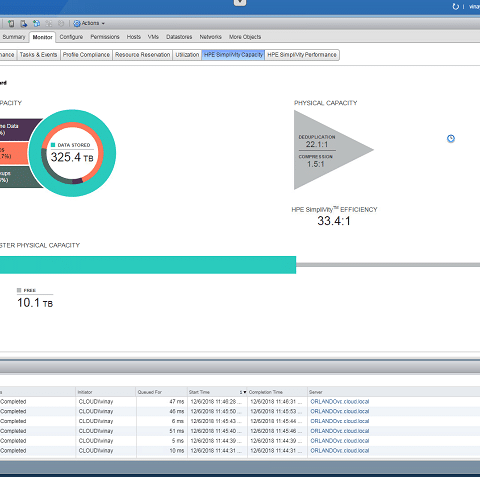The width and height of the screenshot is (480, 477).
Task: Click the greyed resource pool toolbar icon
Action: point(49,23)
